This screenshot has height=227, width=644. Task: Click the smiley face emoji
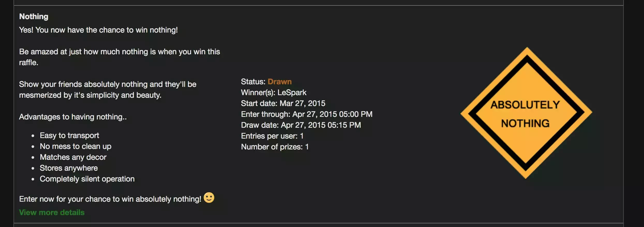pyautogui.click(x=209, y=198)
